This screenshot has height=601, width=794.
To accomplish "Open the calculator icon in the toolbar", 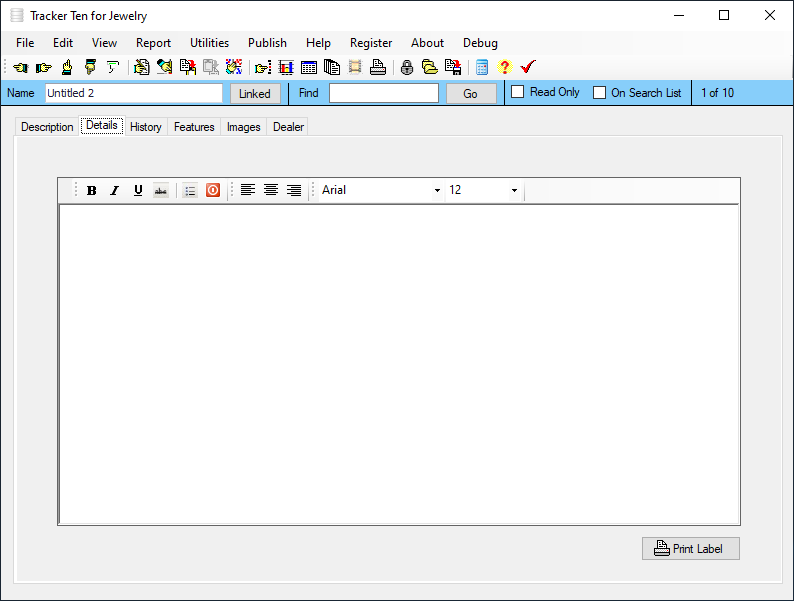I will [482, 67].
